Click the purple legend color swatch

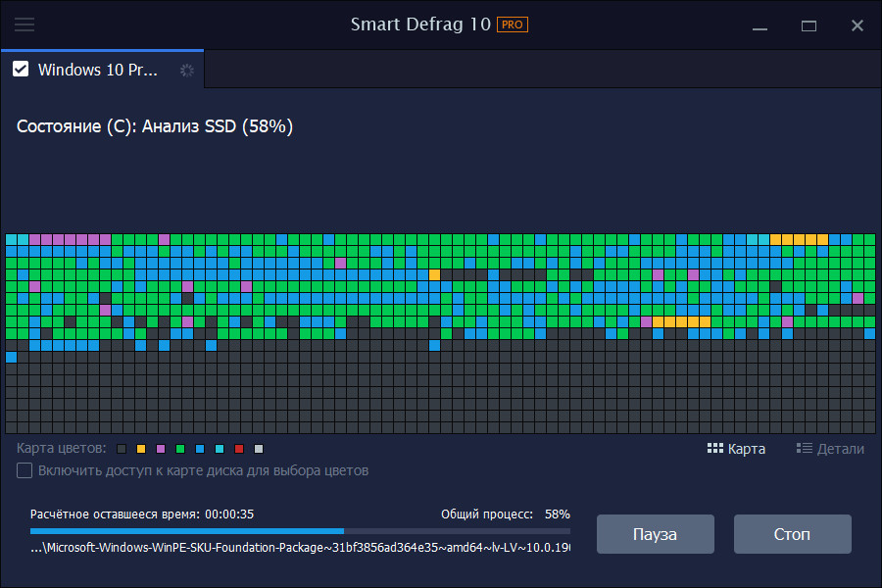coord(161,449)
